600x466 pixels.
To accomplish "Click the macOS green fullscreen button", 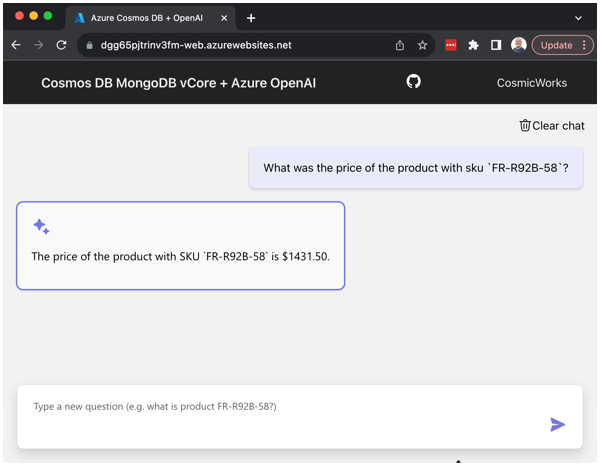I will pyautogui.click(x=48, y=16).
